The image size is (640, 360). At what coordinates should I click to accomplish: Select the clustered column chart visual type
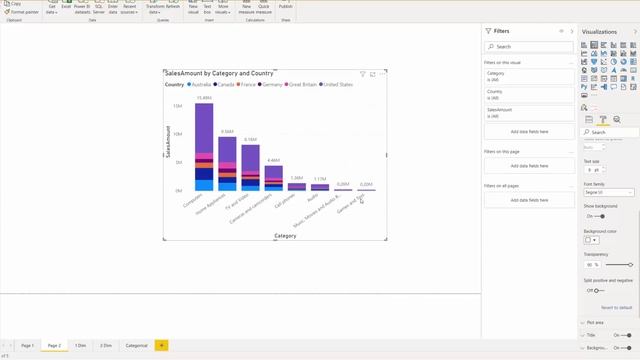[613, 45]
